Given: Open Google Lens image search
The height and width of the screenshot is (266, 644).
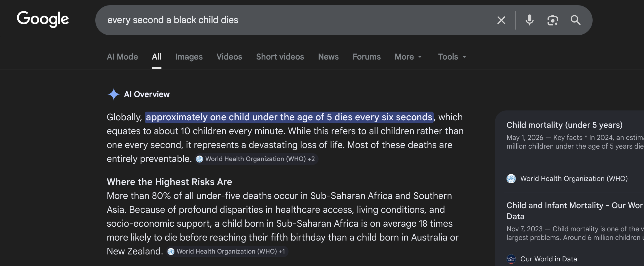Looking at the screenshot, I should pos(552,20).
